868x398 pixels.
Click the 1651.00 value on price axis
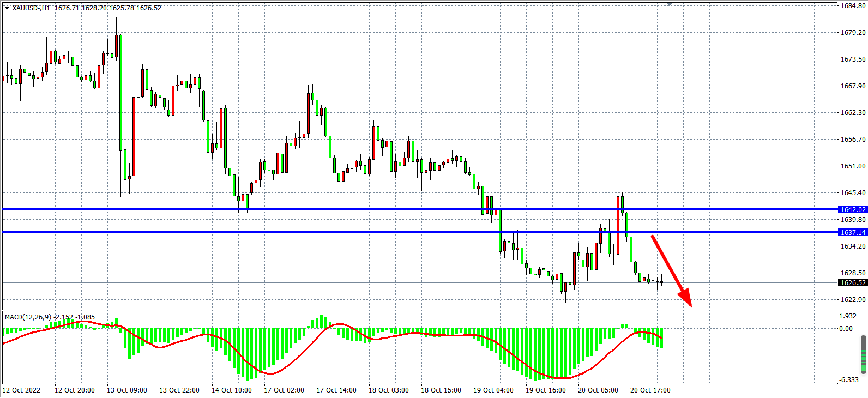[x=853, y=166]
